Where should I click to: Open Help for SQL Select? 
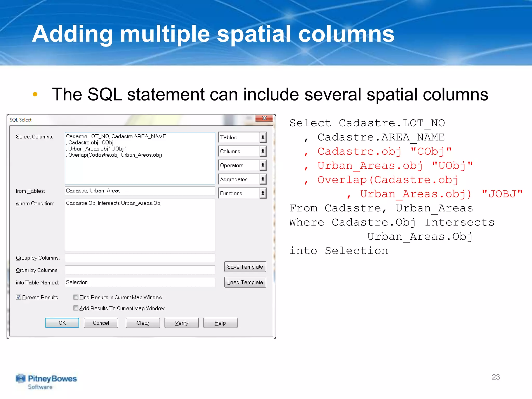tap(220, 323)
